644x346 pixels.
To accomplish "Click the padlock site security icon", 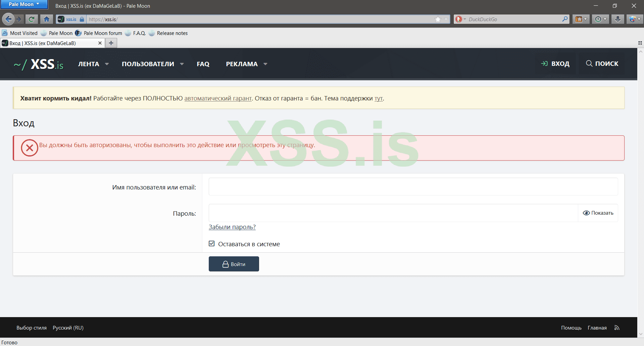I will click(x=82, y=19).
